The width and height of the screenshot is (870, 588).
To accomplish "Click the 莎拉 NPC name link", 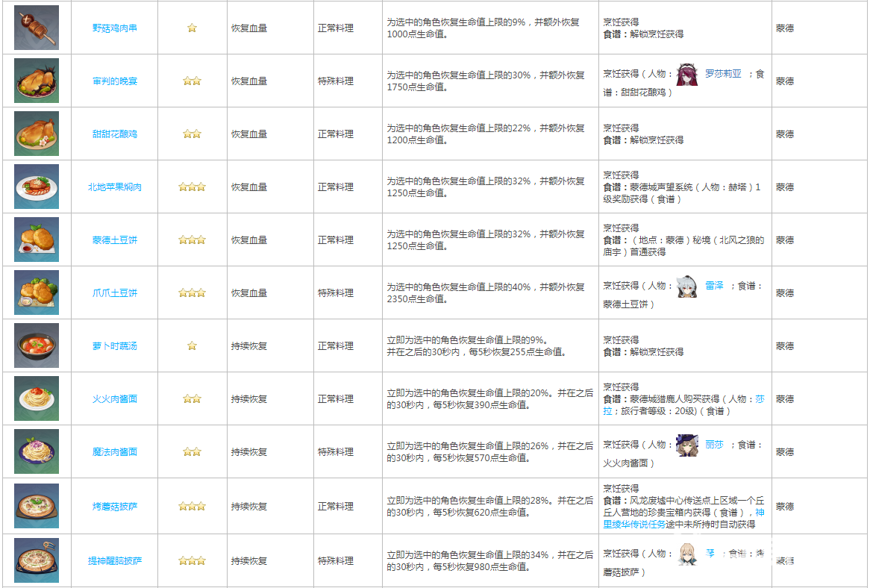I will (x=759, y=399).
